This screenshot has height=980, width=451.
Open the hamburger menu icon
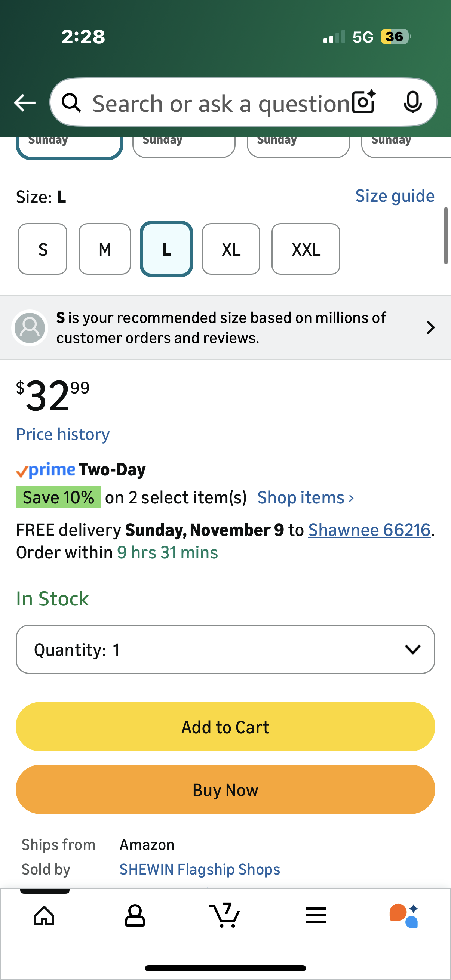pos(316,915)
